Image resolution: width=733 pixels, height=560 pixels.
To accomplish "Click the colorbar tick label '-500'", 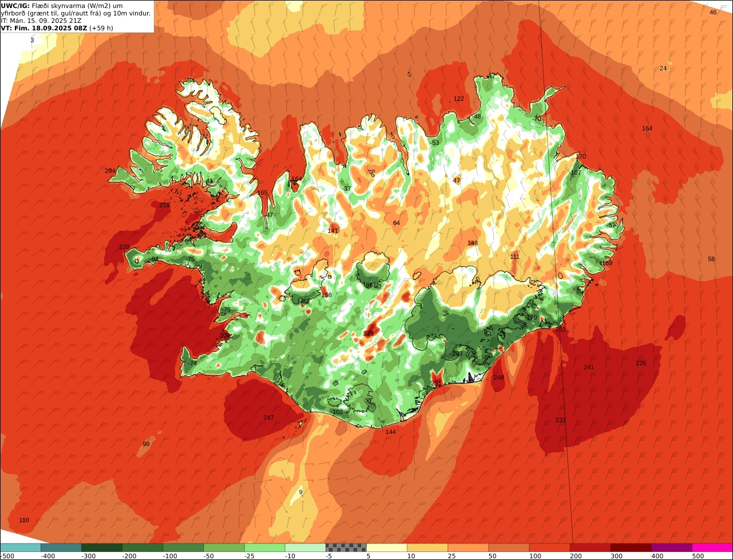I will 7,555.
